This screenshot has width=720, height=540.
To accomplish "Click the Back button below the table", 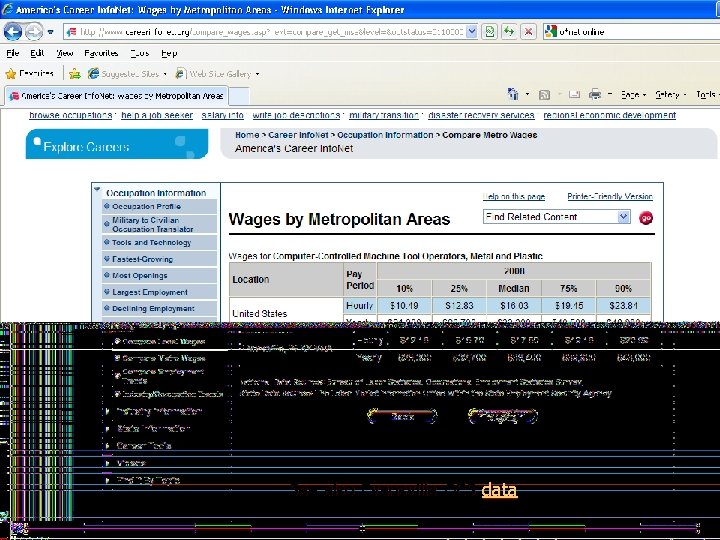I will 402,416.
